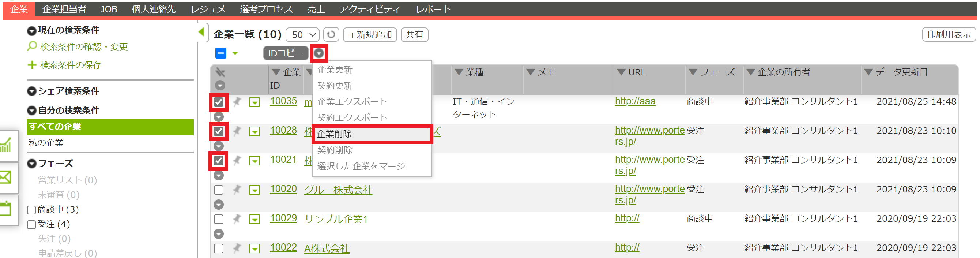
Task: Click the plus icon beside 検索条件の保存
Action: pos(32,65)
